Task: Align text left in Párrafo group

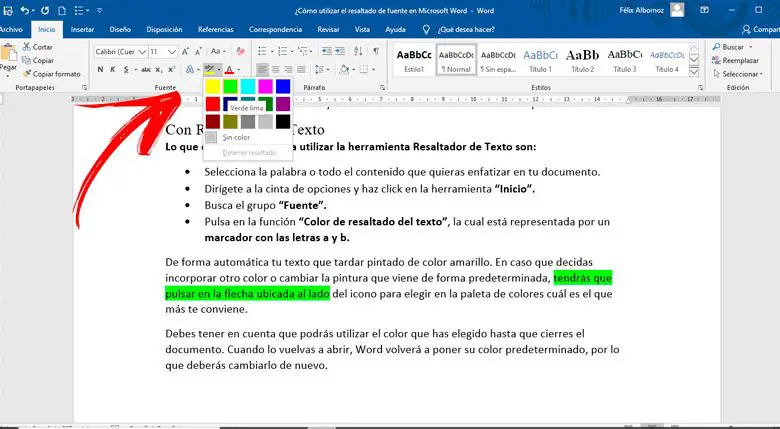Action: pyautogui.click(x=262, y=69)
